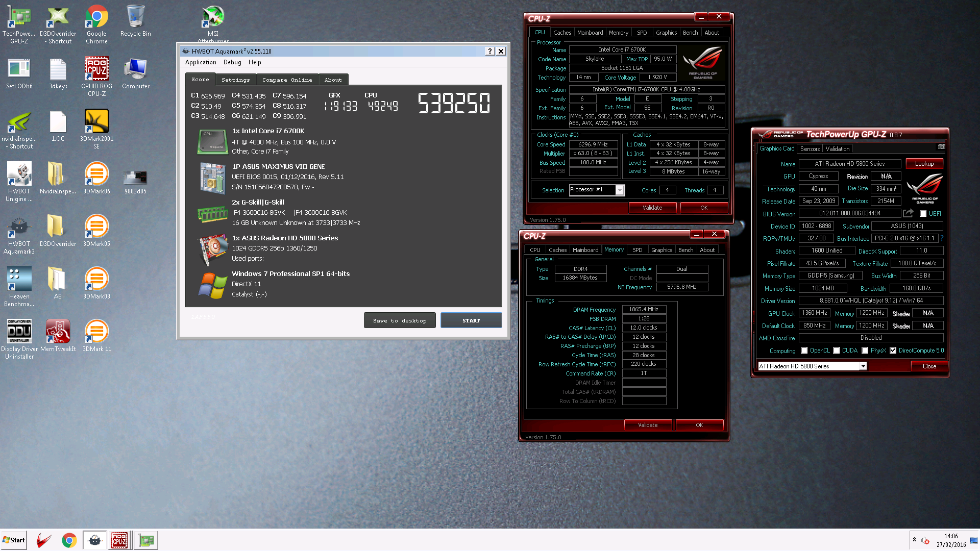Open Bench tab in top CPU-Z window
The height and width of the screenshot is (551, 980).
pyautogui.click(x=690, y=33)
